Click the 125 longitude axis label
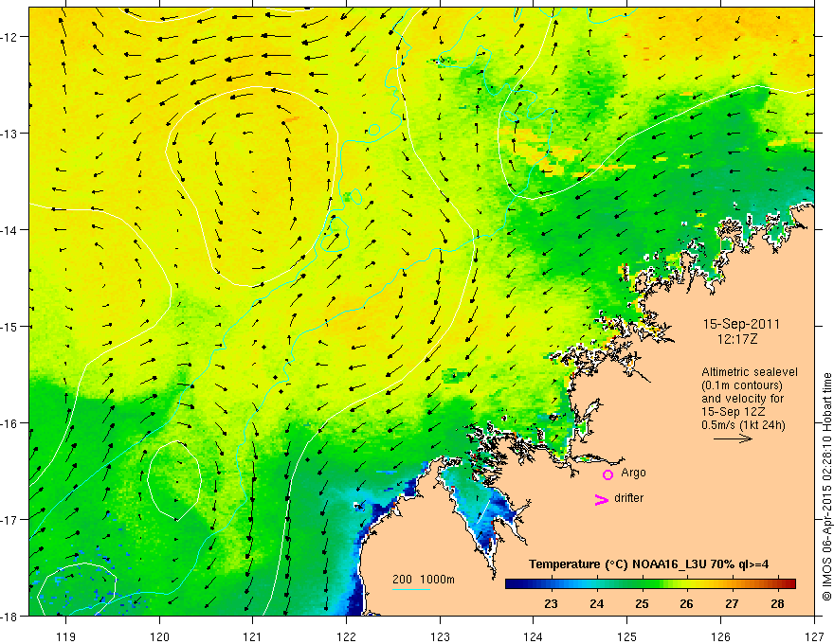 point(627,636)
